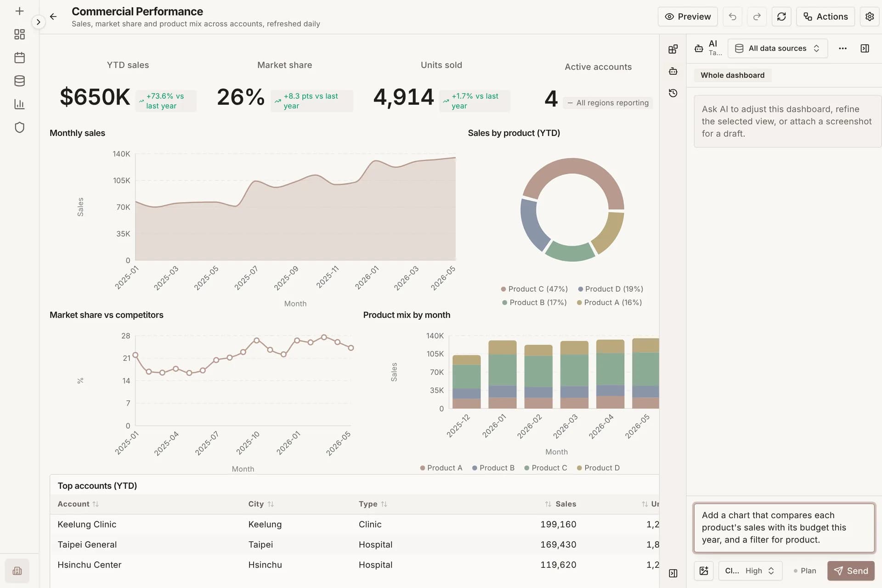Toggle Product D (19%) legend in donut chart

pos(611,289)
